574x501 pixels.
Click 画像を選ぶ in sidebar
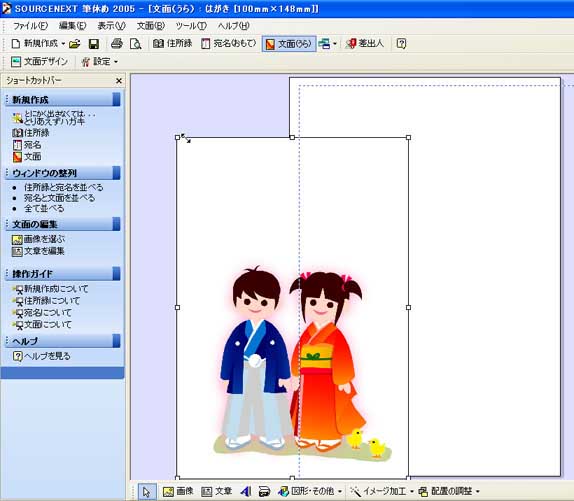coord(38,239)
